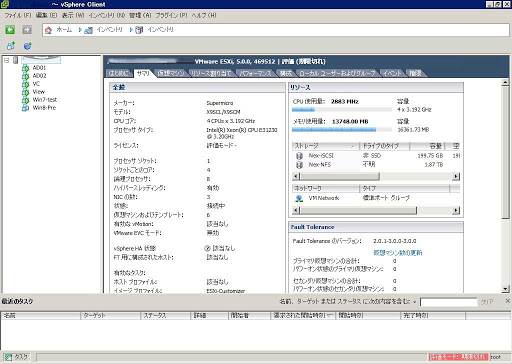Viewport: 512px width, 364px height.
Task: Go to Home via the house icon
Action: coord(48,30)
